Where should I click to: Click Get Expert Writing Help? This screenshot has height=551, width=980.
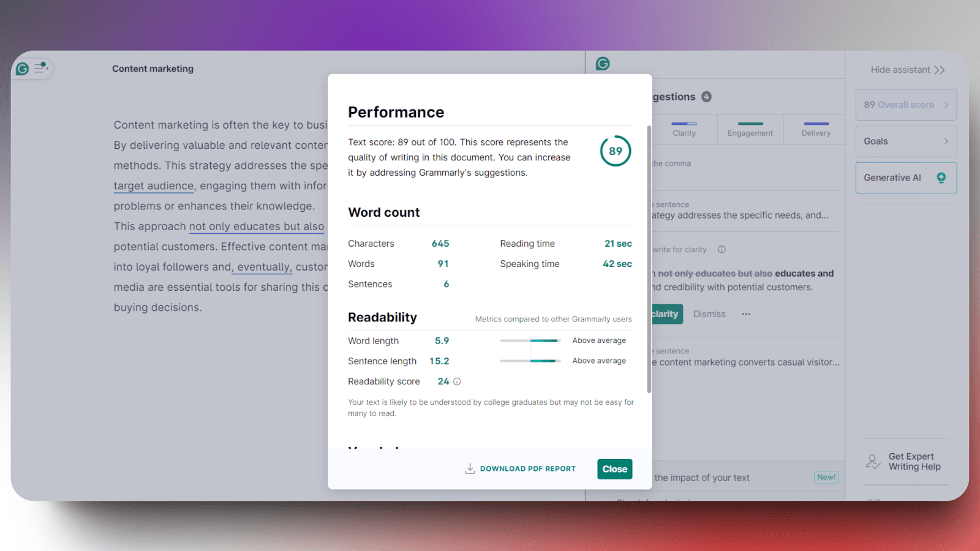point(906,462)
